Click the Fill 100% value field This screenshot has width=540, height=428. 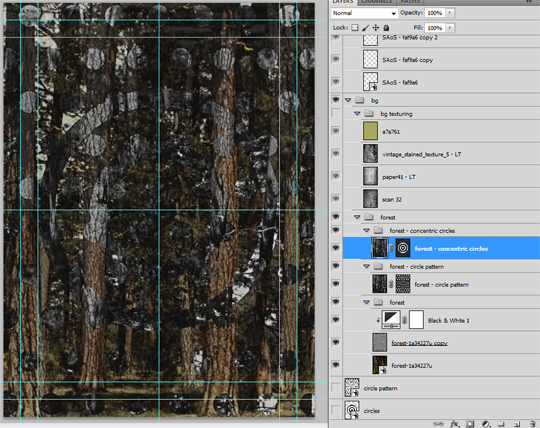435,28
